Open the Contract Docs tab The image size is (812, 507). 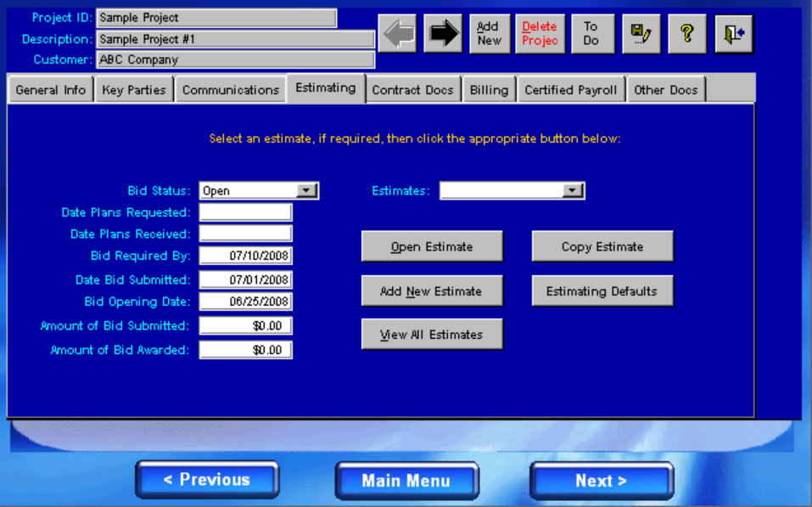413,88
